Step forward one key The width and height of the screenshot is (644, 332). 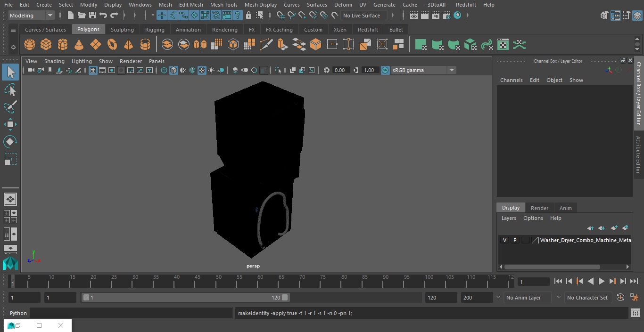pyautogui.click(x=612, y=281)
